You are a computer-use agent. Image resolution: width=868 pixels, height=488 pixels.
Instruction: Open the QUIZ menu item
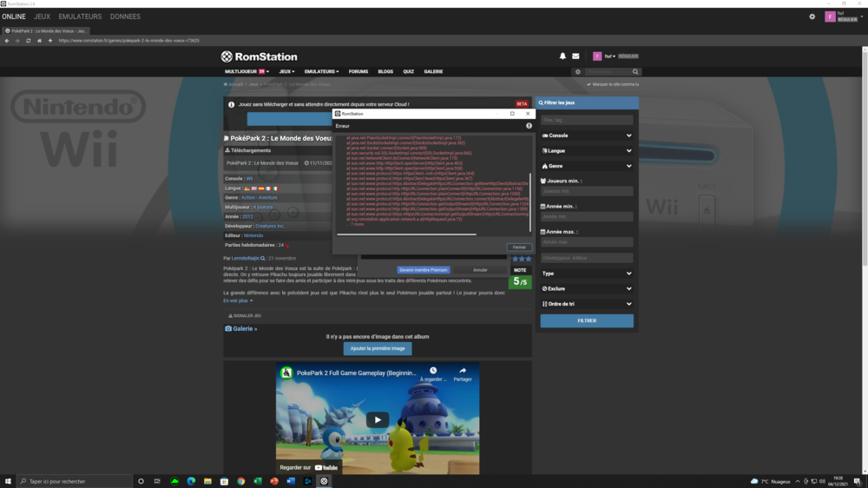(409, 71)
